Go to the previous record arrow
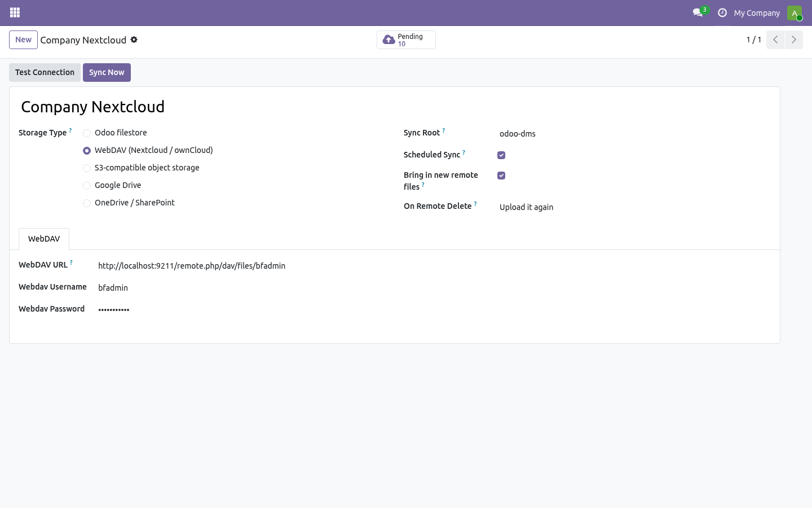This screenshot has width=812, height=508. tap(775, 40)
